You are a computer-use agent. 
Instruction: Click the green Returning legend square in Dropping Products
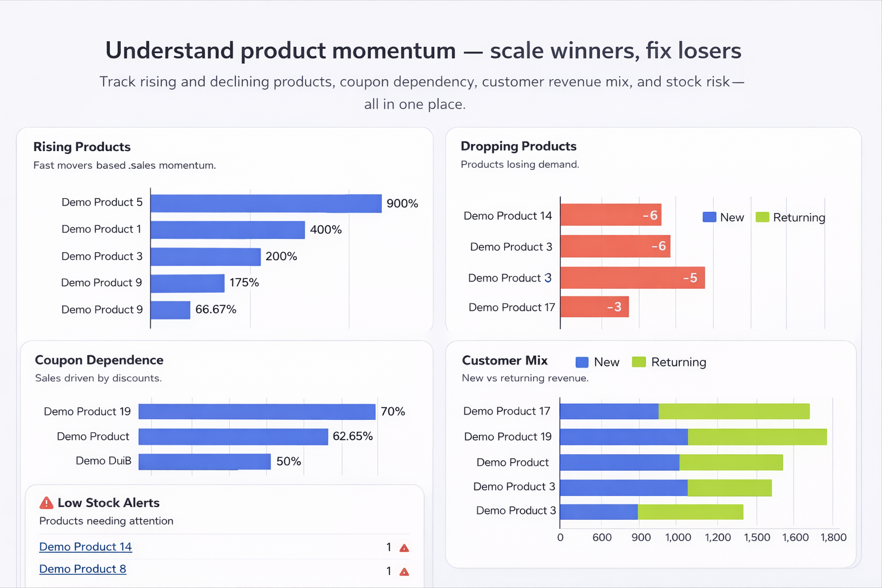(762, 217)
